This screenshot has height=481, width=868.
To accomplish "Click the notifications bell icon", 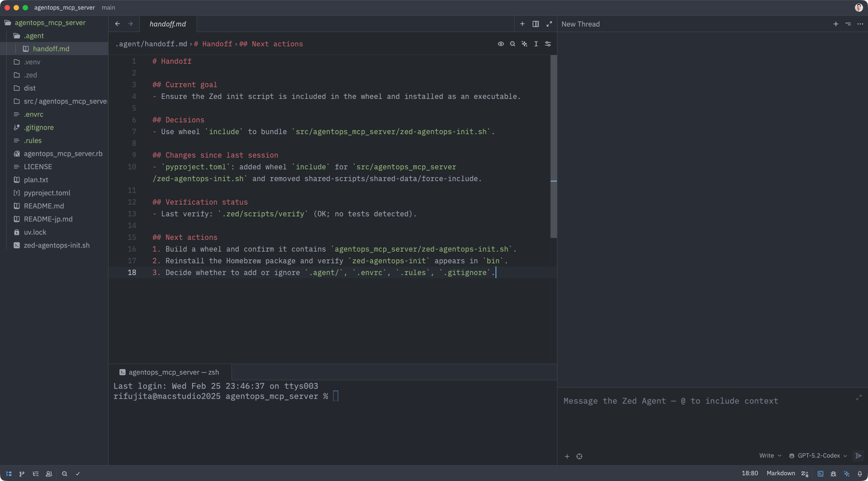I will pos(859,474).
